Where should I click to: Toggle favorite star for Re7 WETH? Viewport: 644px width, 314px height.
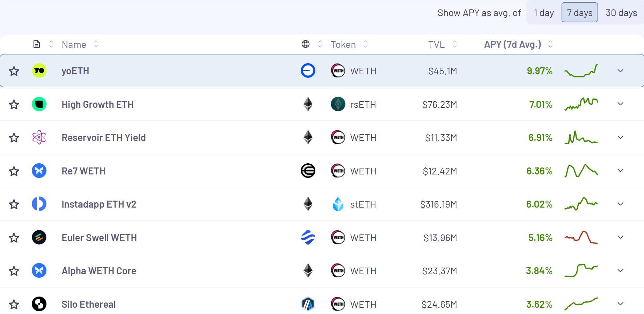coord(14,171)
